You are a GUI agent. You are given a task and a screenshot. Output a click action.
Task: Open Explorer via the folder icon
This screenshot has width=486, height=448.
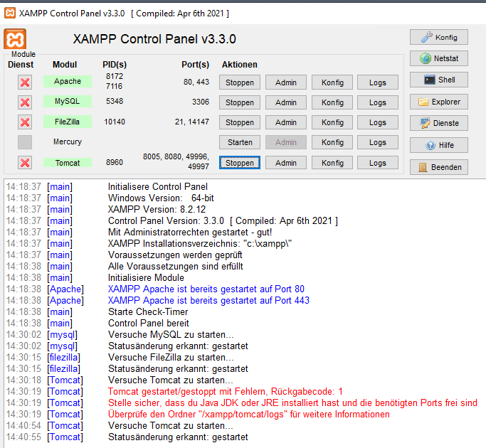coord(439,102)
